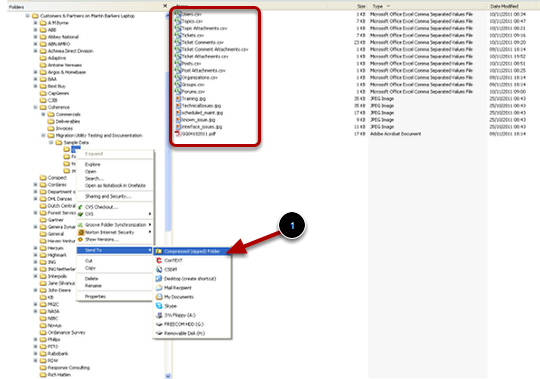Select the NASA folder in tree
The image size is (540, 379).
53,311
